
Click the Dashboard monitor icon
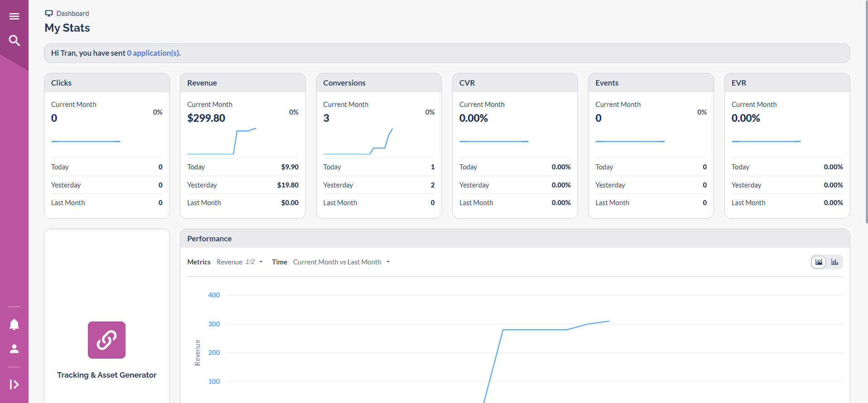coord(49,13)
